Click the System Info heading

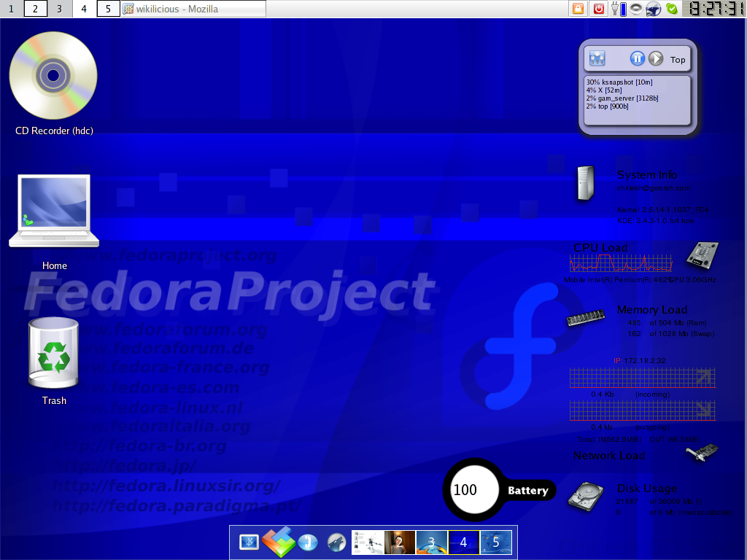647,175
